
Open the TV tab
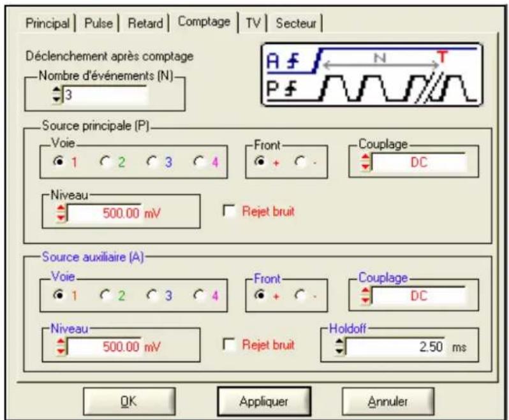[253, 24]
